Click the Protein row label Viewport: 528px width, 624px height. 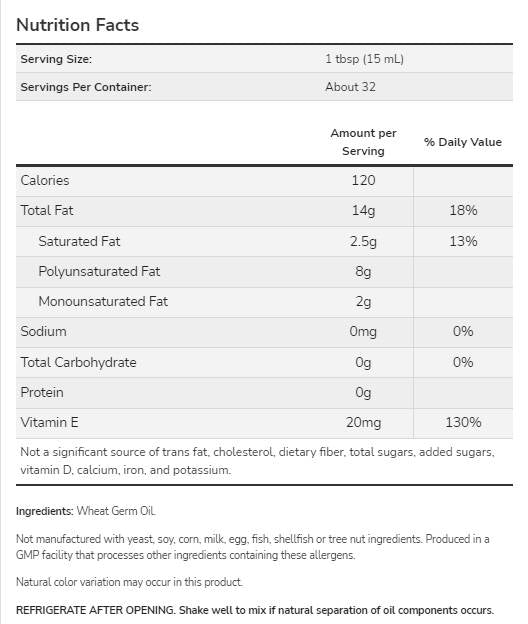click(42, 392)
